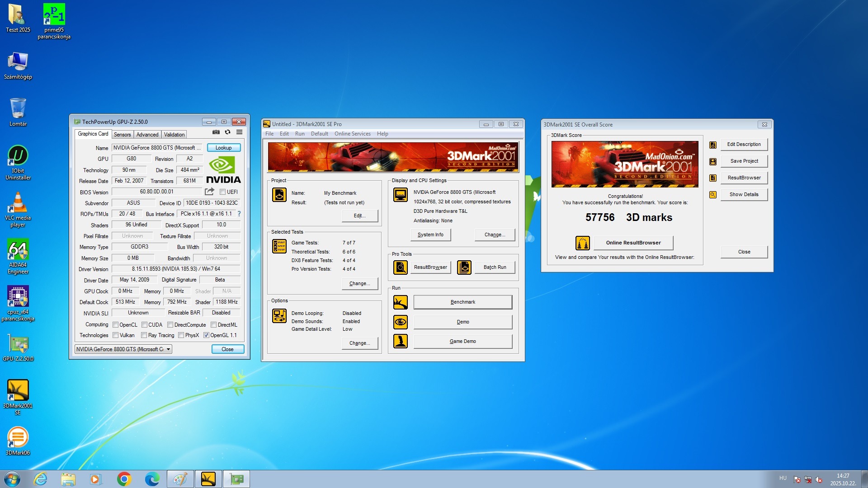Click the Save Project floppy icon

pos(713,161)
